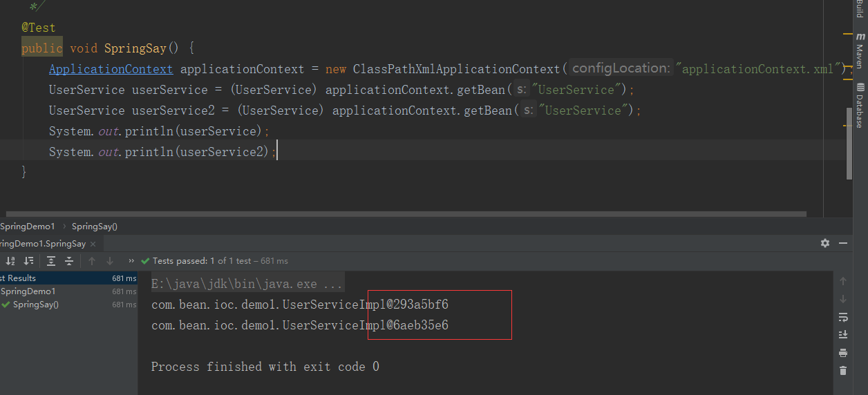Collapse all test result nodes

(x=69, y=261)
